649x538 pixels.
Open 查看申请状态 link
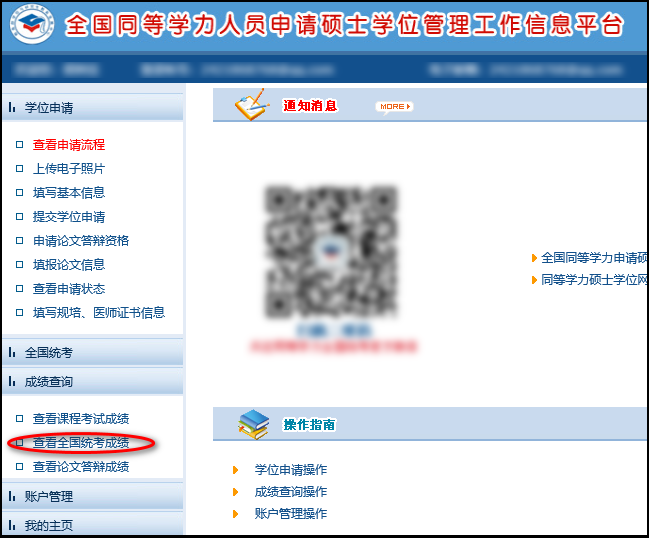point(69,289)
